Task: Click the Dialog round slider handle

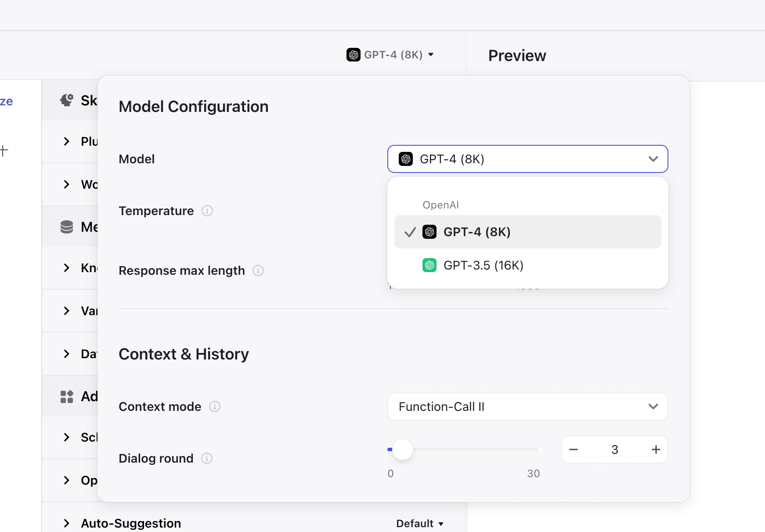Action: click(403, 449)
